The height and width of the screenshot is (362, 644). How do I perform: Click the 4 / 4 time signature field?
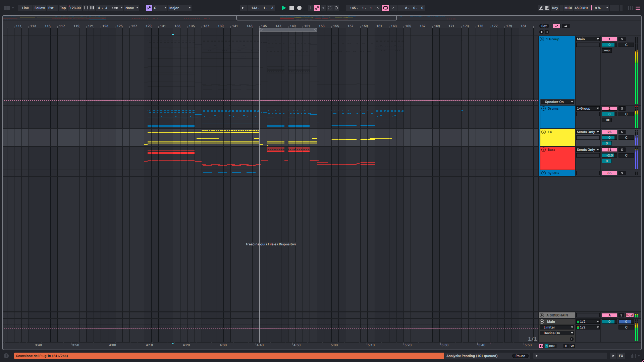coord(102,8)
